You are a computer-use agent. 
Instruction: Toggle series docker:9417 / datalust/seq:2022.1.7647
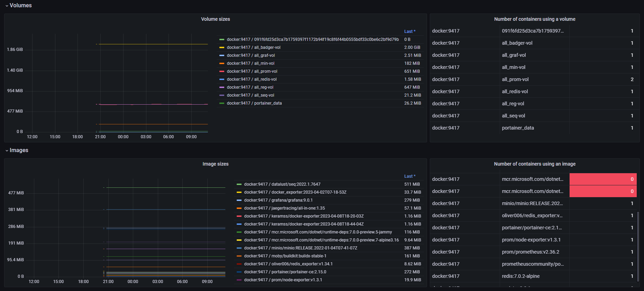point(282,184)
